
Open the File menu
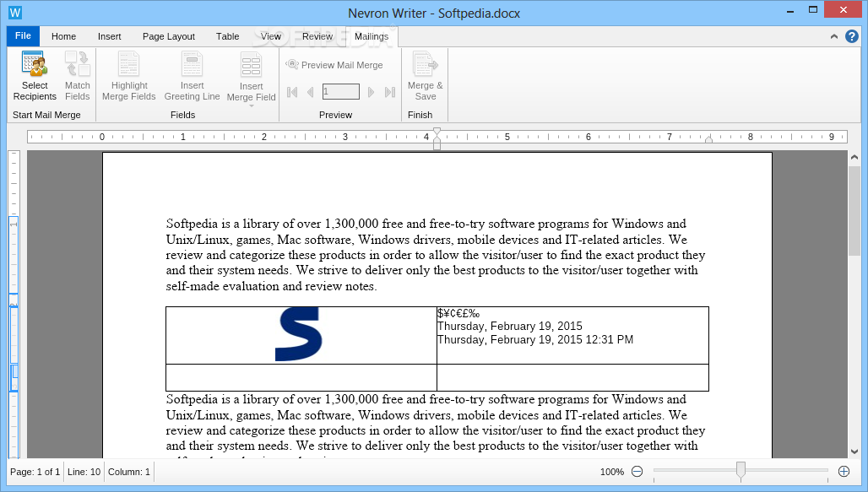[23, 36]
